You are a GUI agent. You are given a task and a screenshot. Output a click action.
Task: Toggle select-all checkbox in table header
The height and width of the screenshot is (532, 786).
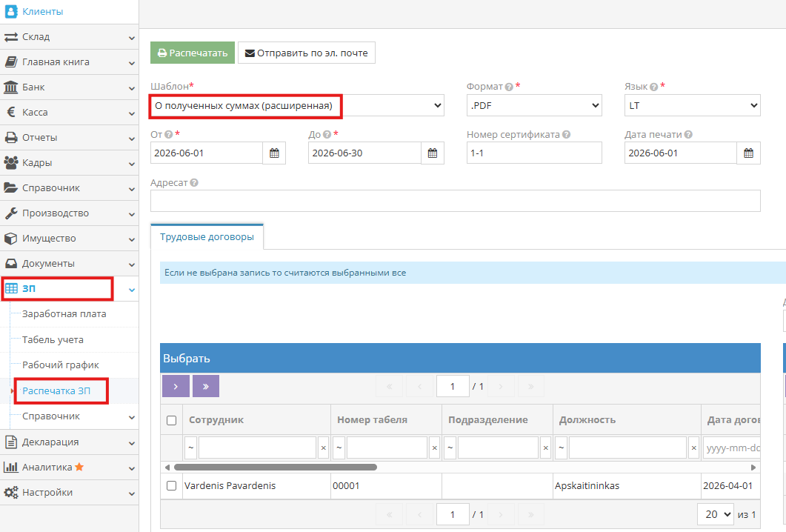click(171, 420)
